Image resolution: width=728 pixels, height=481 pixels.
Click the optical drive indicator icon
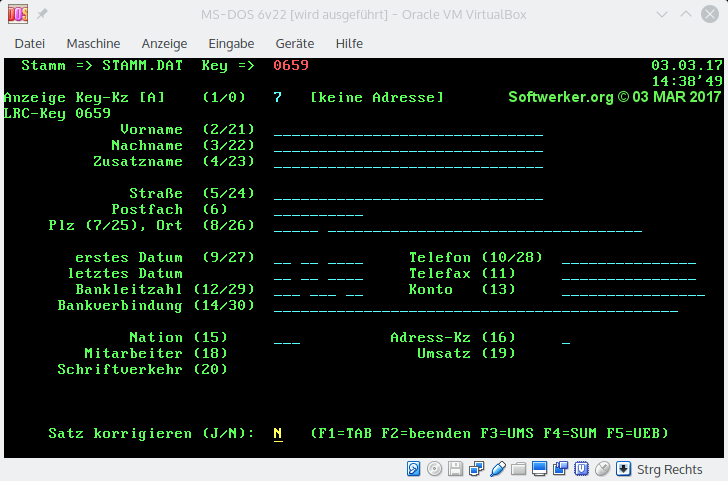click(x=435, y=469)
